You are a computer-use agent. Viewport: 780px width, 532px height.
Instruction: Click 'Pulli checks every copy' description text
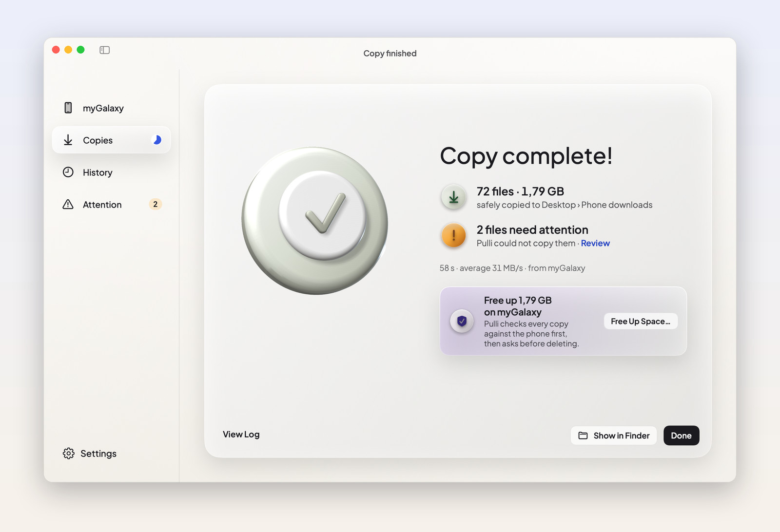point(531,334)
